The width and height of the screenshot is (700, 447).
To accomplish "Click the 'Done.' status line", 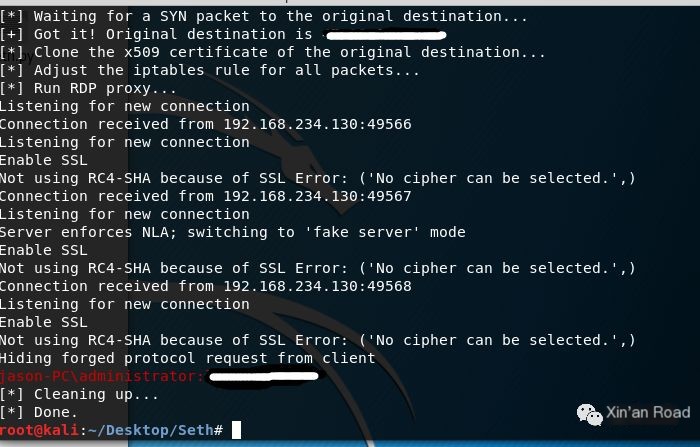I will (39, 412).
